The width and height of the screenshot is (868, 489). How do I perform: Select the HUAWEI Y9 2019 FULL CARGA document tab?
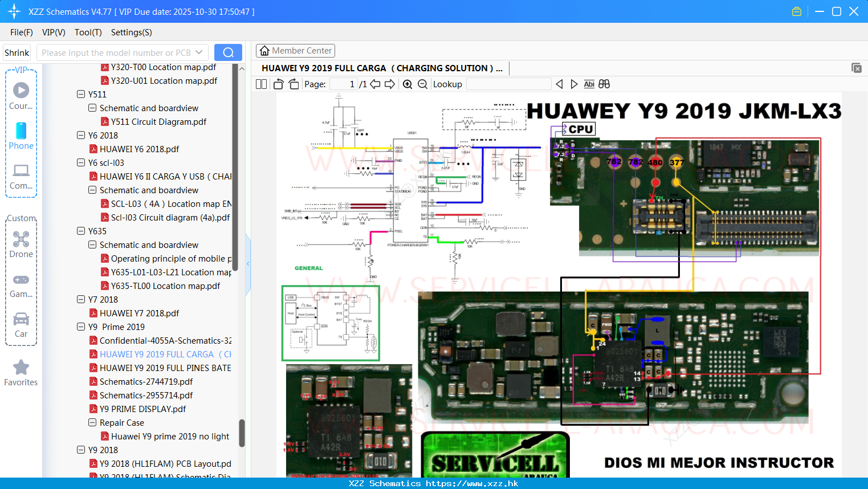point(382,68)
